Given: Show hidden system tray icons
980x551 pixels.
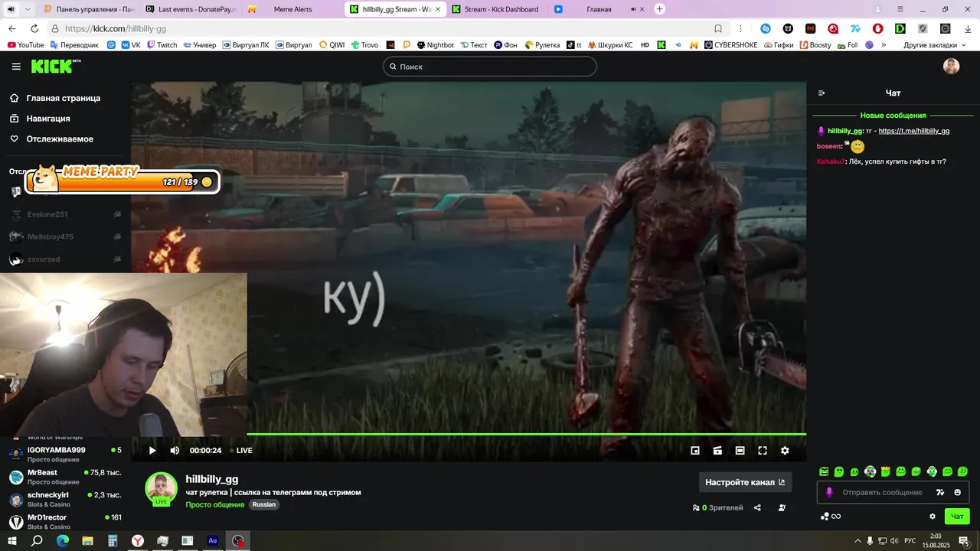Looking at the screenshot, I should (857, 540).
